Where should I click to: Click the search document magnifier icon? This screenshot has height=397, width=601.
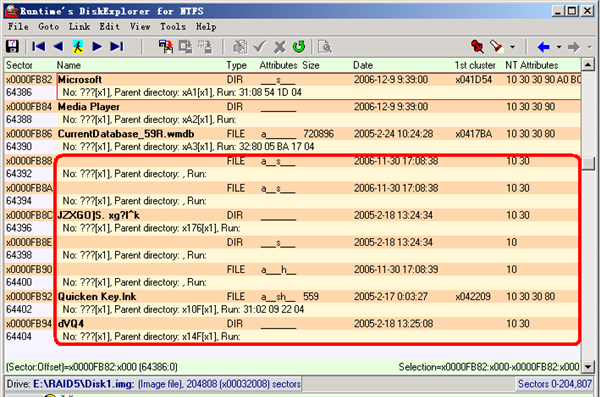coord(325,47)
